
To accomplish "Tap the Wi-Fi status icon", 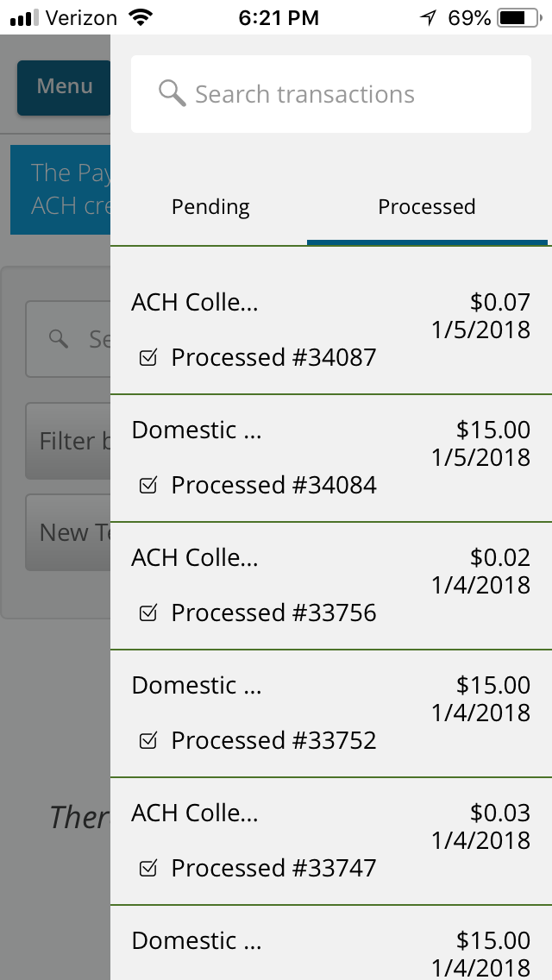I will [138, 17].
